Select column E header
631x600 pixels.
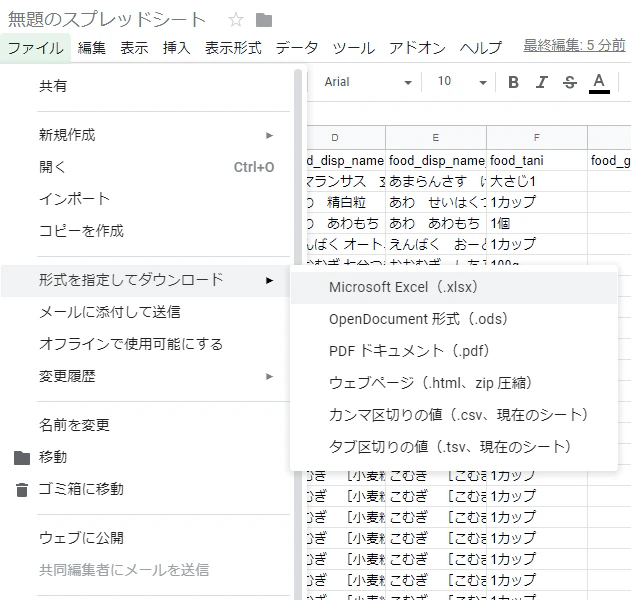click(x=436, y=138)
